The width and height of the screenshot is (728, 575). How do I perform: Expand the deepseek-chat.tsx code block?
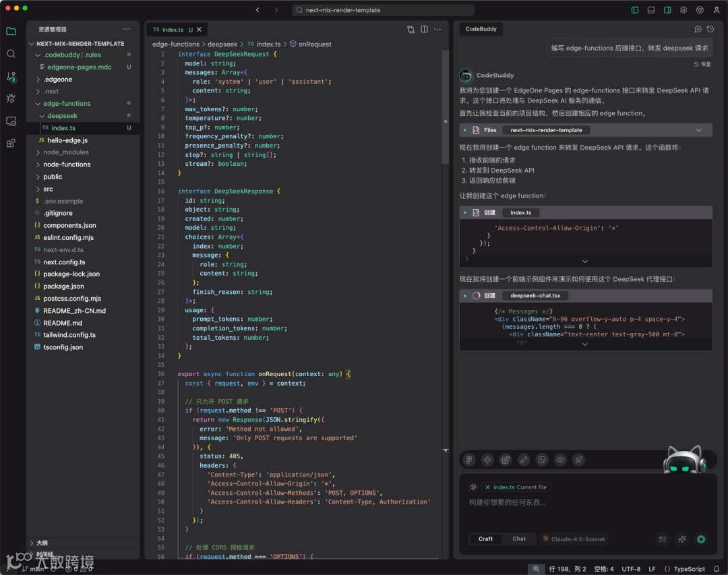pos(585,344)
